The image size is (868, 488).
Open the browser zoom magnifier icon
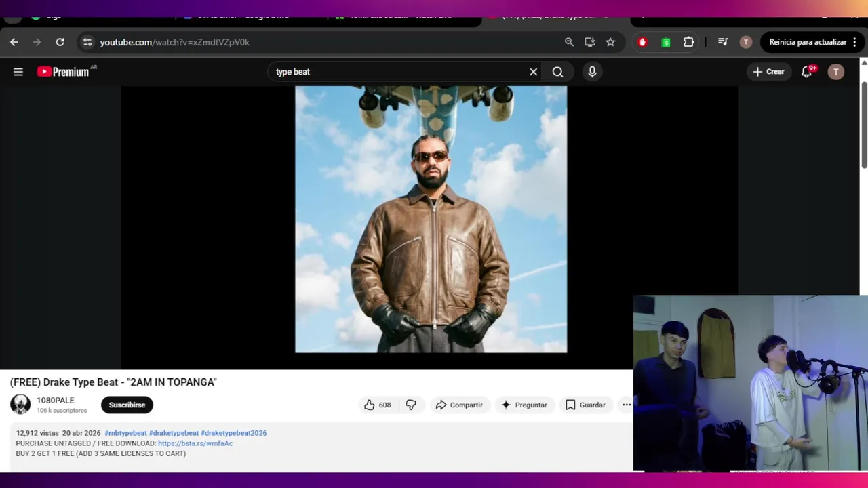(569, 42)
